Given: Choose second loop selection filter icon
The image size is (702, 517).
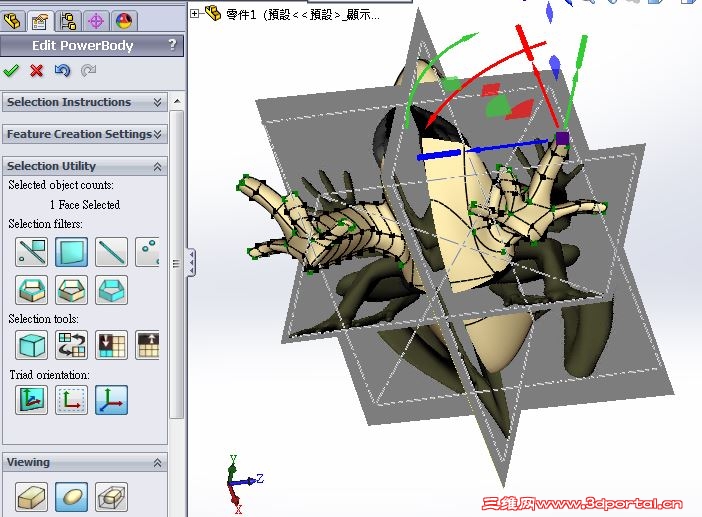Looking at the screenshot, I should (71, 290).
